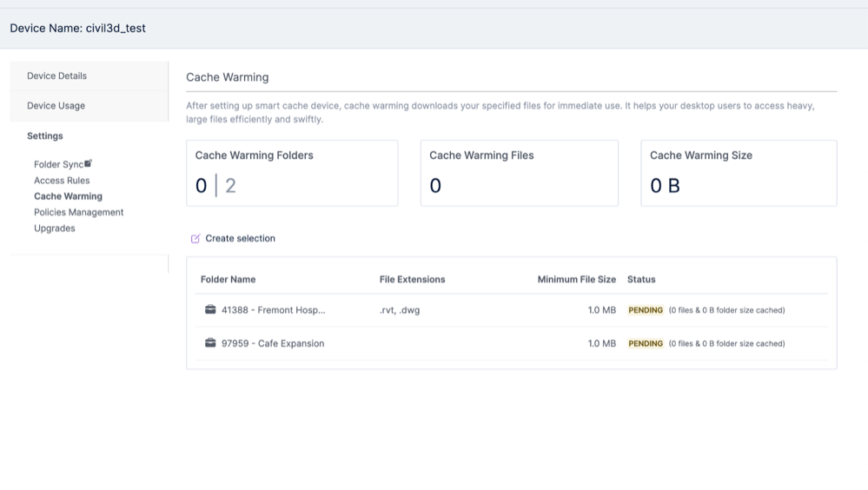Screen dimensions: 868x490
Task: Go to Upgrades settings
Action: click(54, 228)
